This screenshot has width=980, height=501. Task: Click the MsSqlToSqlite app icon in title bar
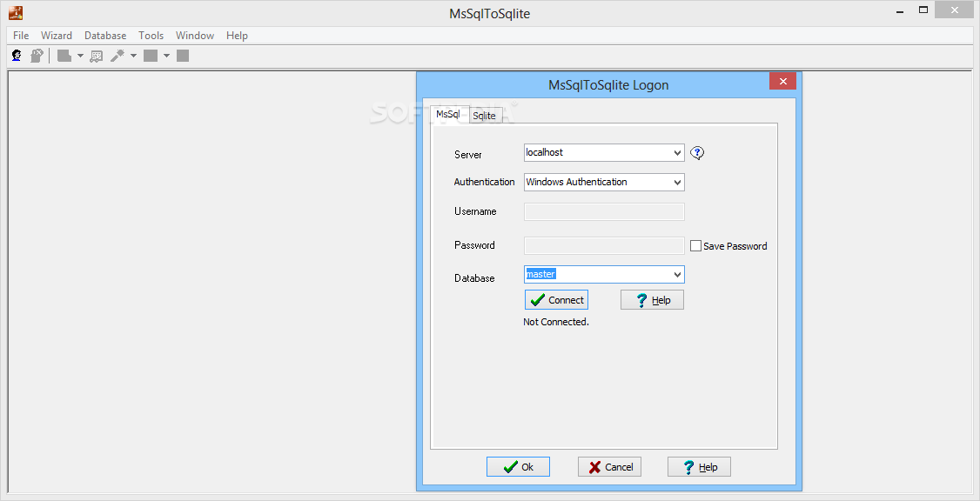tap(16, 12)
